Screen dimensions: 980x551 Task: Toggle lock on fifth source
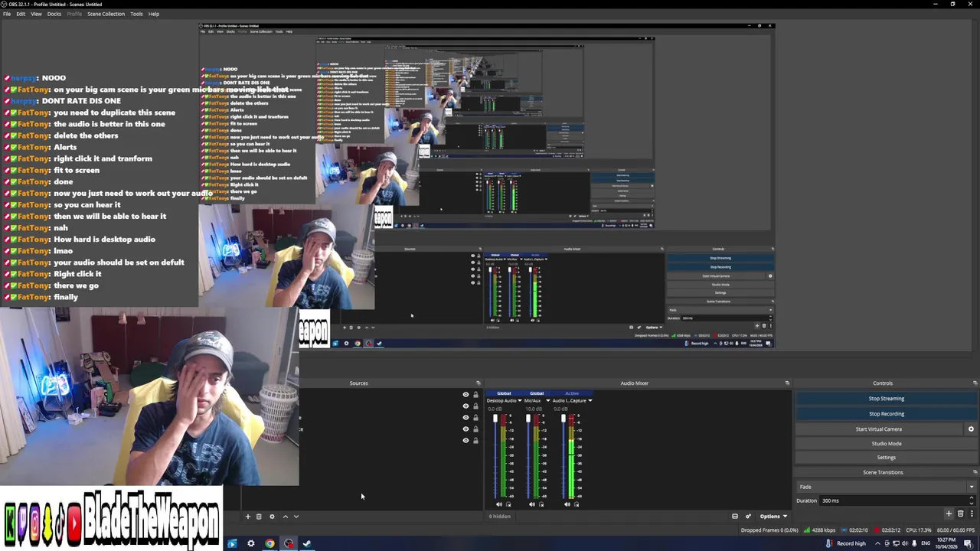pos(475,441)
